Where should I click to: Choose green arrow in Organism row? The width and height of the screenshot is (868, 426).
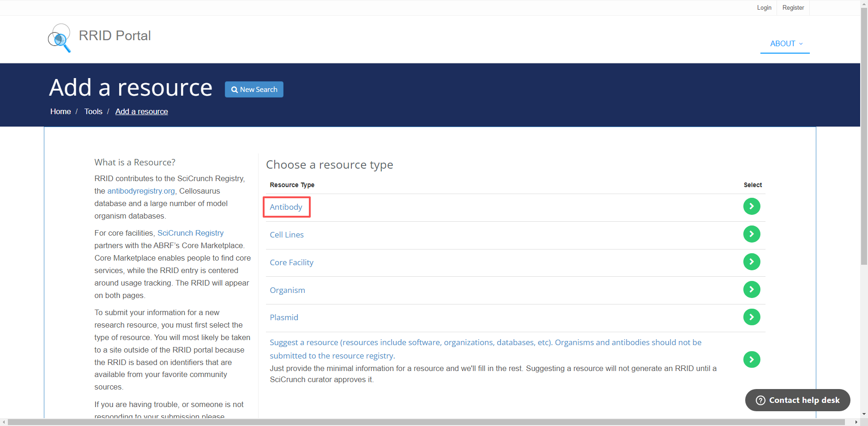tap(751, 290)
